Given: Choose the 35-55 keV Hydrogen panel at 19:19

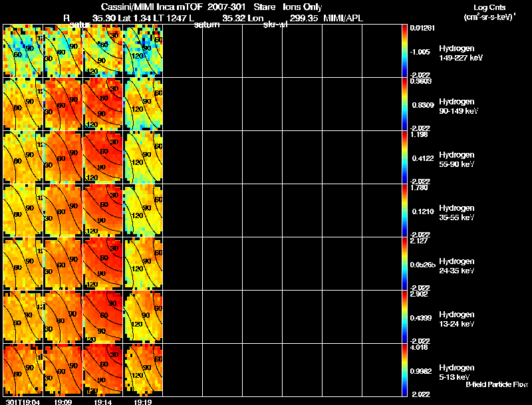Looking at the screenshot, I should [x=143, y=211].
